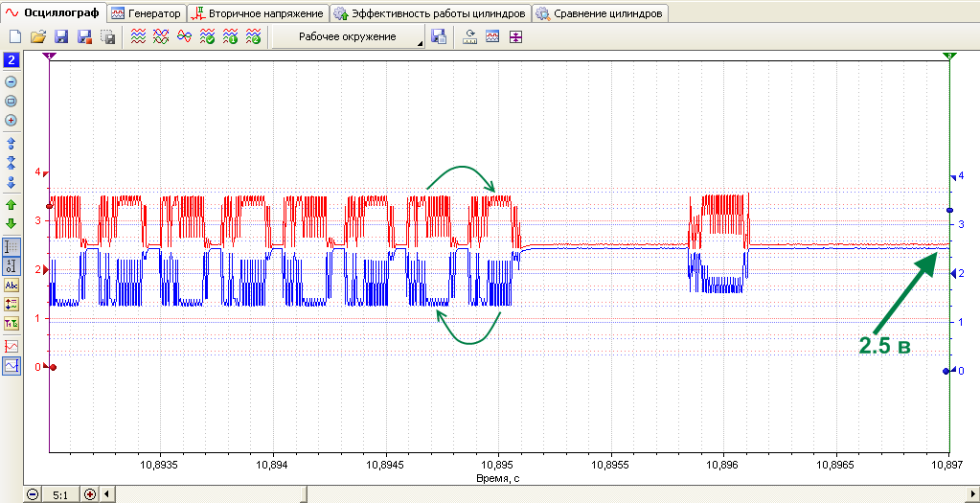Move trace up with green up arrow
Image resolution: width=980 pixels, height=503 pixels.
click(11, 204)
